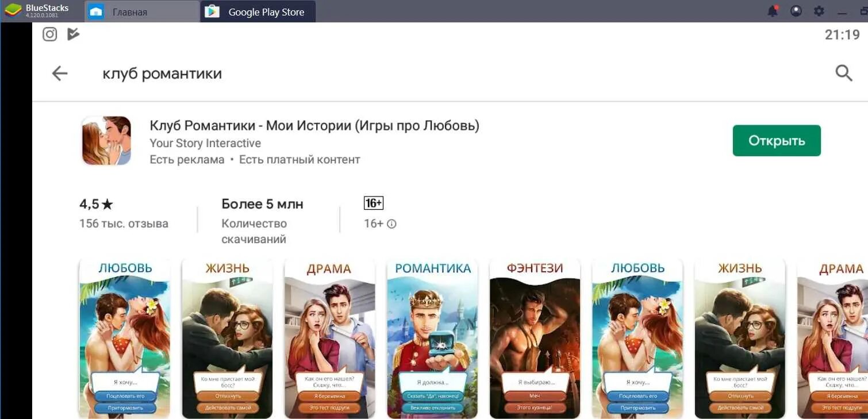Open first ЖИЗНЬ screenshot thumbnail
Viewport: 868px width, 419px height.
click(227, 339)
